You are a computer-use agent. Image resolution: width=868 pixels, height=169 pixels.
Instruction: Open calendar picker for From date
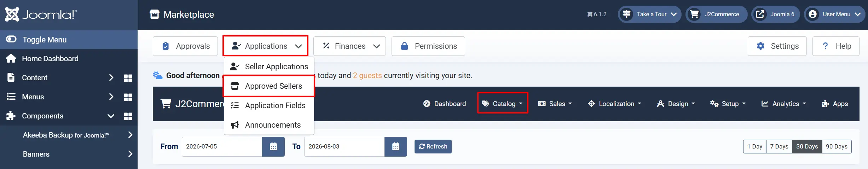[273, 146]
